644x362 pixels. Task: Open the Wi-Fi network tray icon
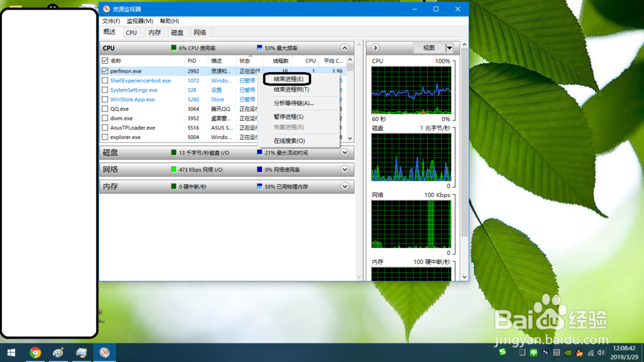click(x=590, y=353)
